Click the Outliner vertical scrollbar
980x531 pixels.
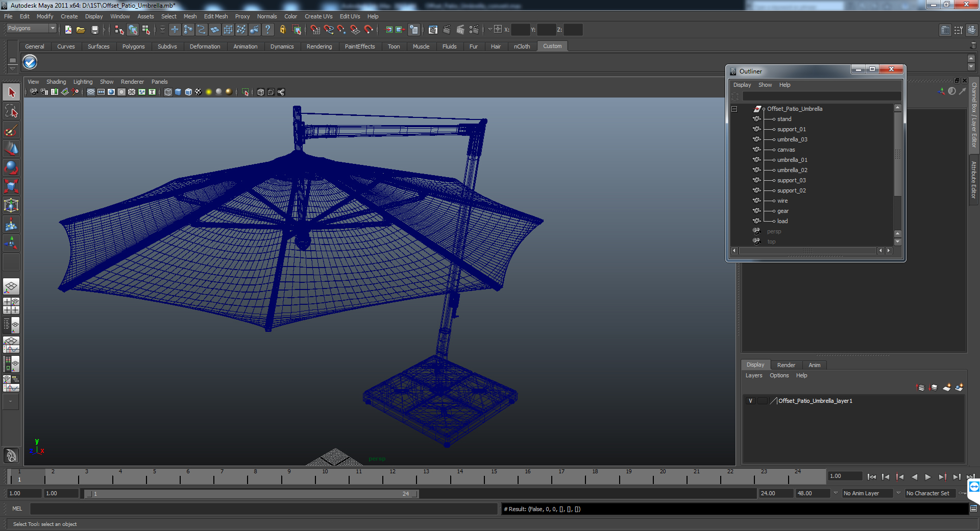[x=897, y=153]
